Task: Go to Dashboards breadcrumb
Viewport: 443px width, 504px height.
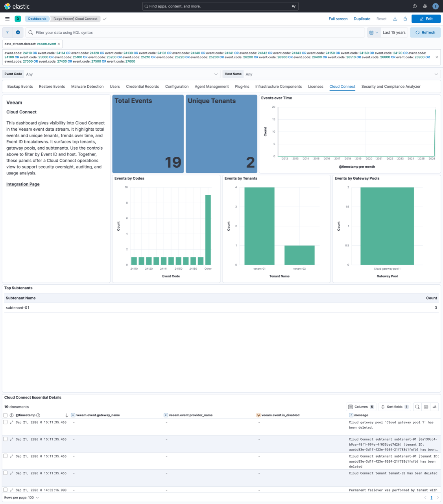Action: tap(37, 19)
